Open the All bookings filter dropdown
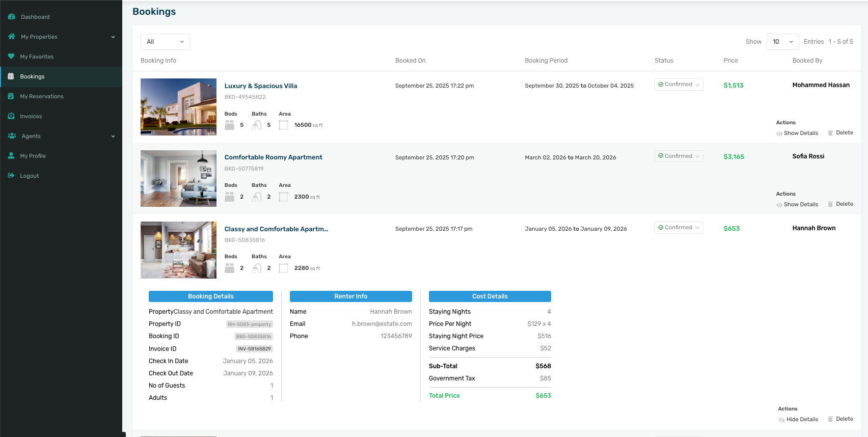This screenshot has width=868, height=437. (x=165, y=42)
